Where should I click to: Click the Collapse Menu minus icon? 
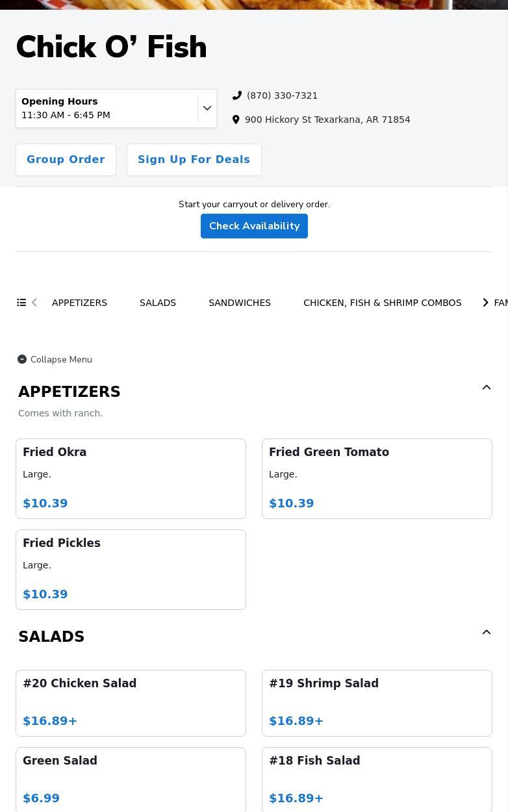pos(22,359)
